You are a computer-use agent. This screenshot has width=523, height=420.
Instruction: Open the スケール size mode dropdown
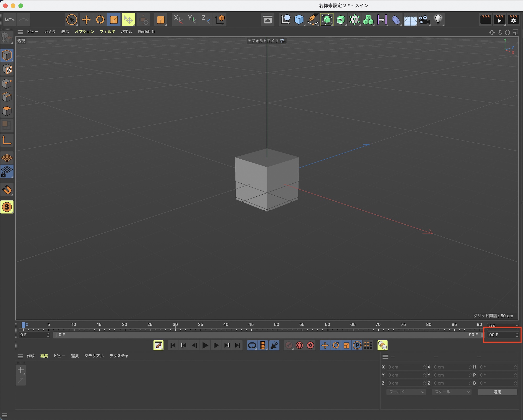[452, 392]
